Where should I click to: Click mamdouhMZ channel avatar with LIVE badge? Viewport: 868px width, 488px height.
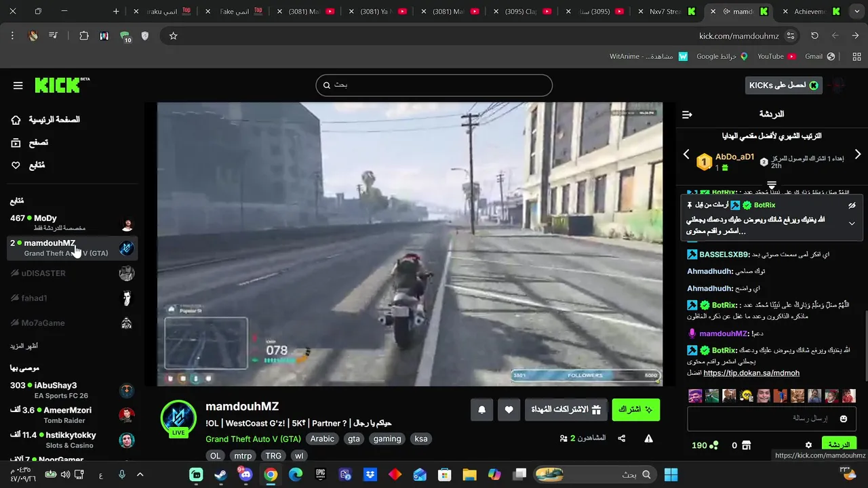tap(178, 418)
